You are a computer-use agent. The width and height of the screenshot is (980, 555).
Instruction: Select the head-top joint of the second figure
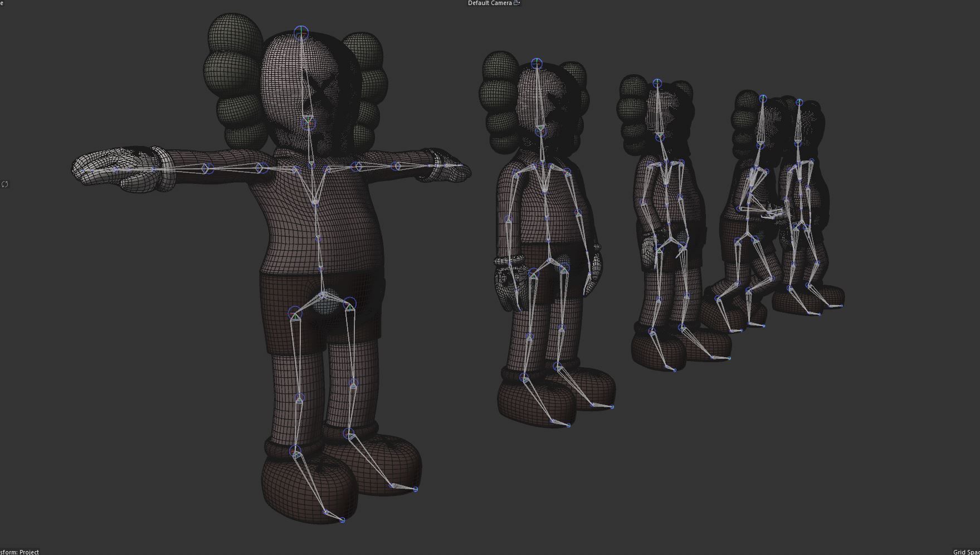click(x=537, y=63)
